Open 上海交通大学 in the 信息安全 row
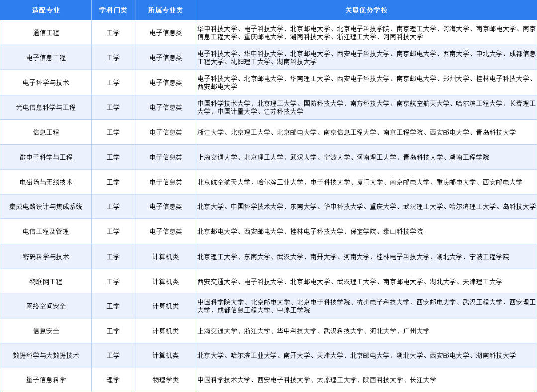This screenshot has width=537, height=392. (218, 330)
